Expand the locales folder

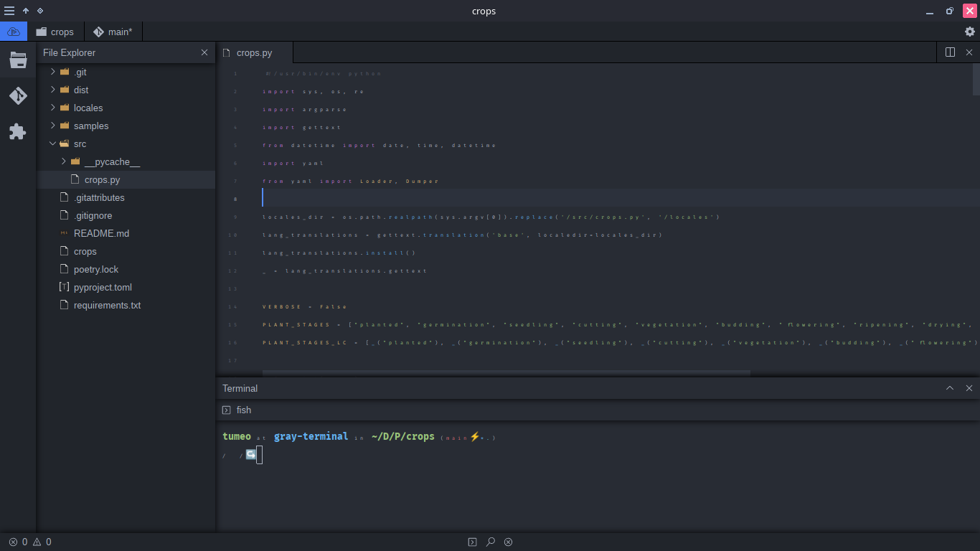pyautogui.click(x=52, y=108)
